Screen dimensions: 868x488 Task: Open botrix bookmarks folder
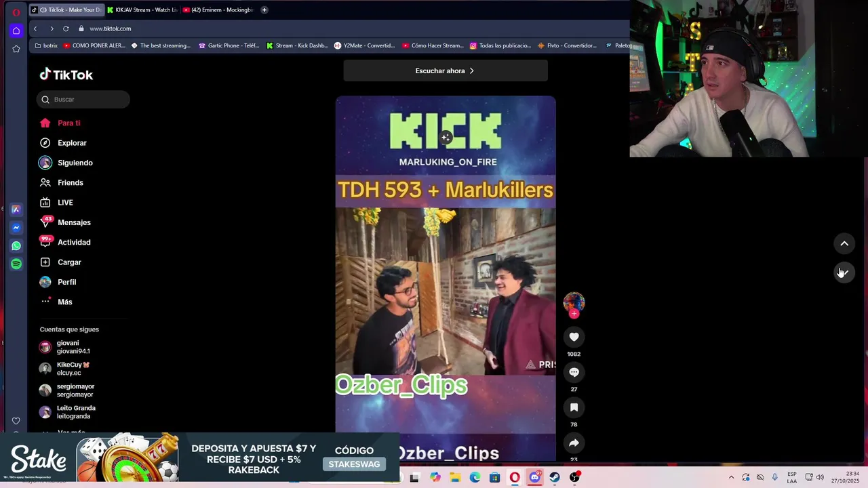[x=46, y=45]
